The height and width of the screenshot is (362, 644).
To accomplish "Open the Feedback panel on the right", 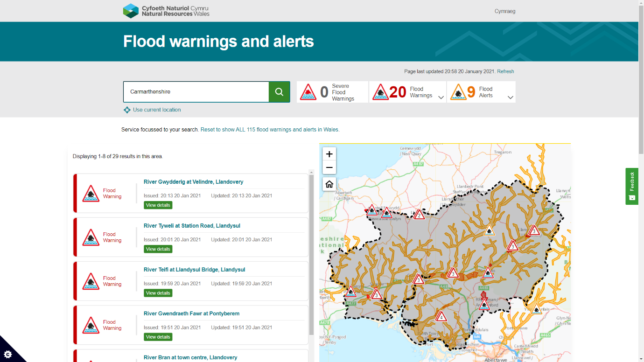I will pos(631,186).
